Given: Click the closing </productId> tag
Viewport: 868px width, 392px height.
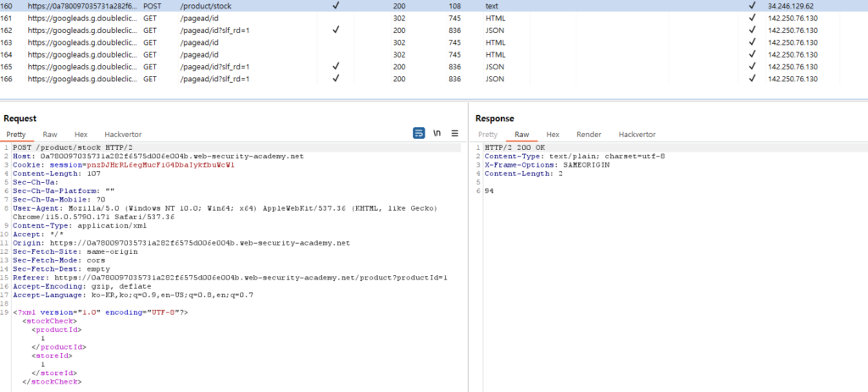Looking at the screenshot, I should click(59, 346).
